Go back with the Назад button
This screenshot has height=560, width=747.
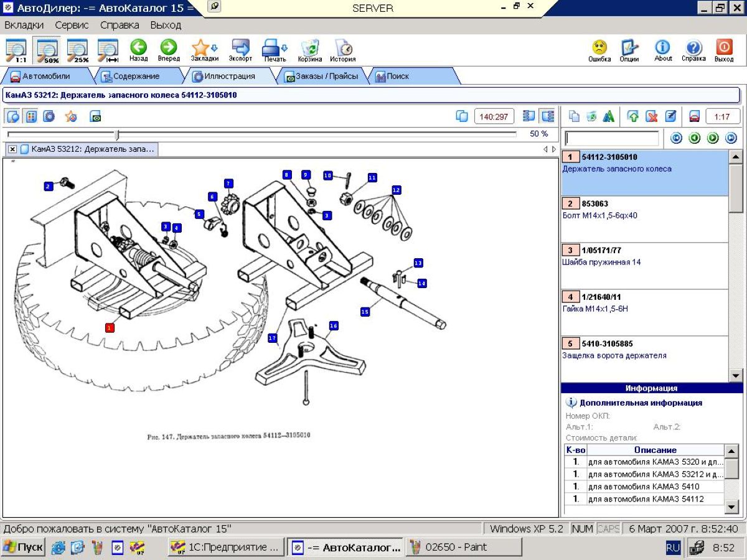point(138,50)
